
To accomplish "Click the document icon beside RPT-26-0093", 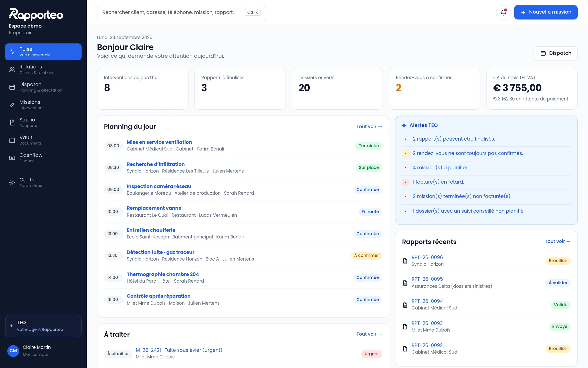I will pos(405,327).
